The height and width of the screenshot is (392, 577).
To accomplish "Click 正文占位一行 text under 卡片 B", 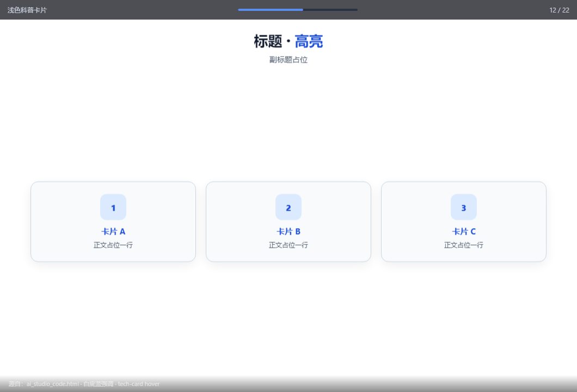I will tap(288, 245).
